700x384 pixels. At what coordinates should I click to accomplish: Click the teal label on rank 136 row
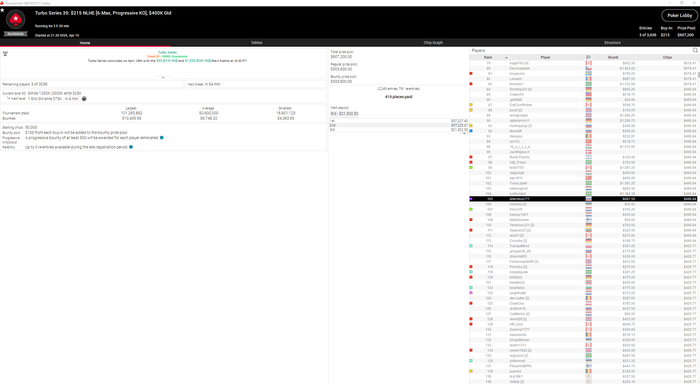point(471,361)
